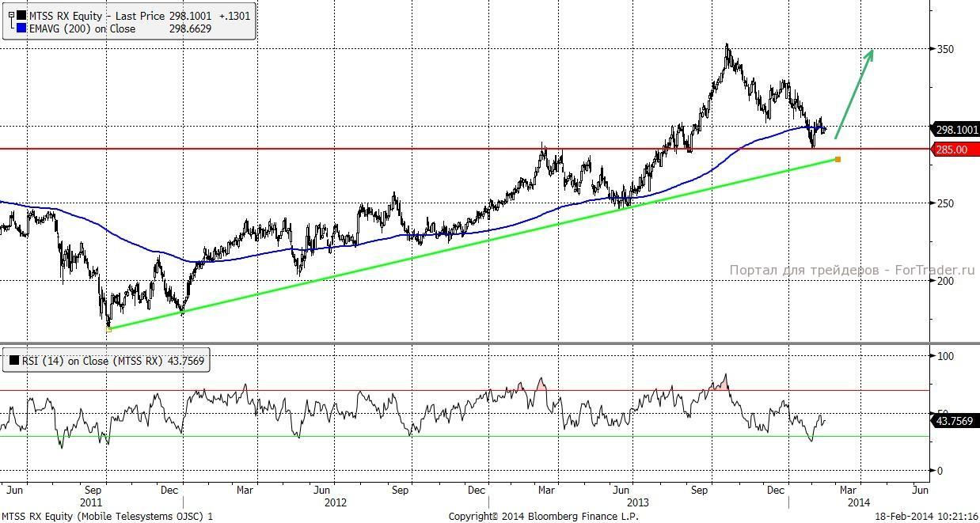Click the 250 price axis label

coord(945,203)
